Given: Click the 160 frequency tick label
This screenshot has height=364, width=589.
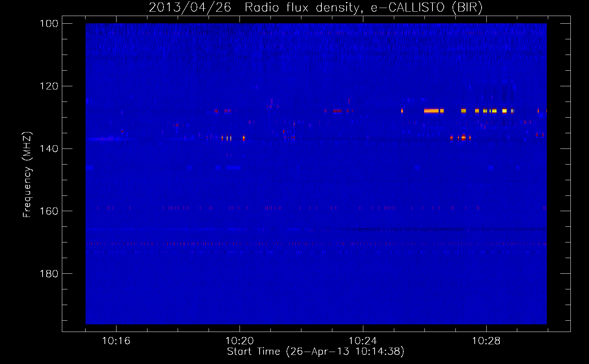Looking at the screenshot, I should coord(49,211).
